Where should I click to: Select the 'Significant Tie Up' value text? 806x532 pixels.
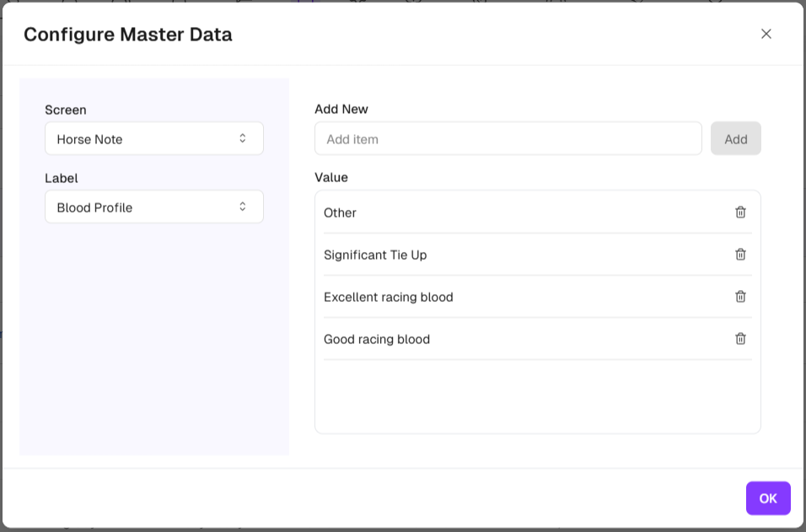pyautogui.click(x=375, y=255)
